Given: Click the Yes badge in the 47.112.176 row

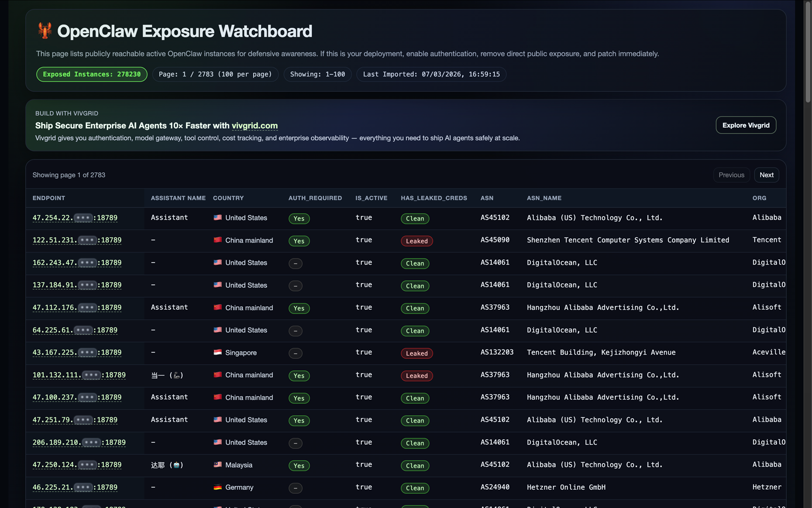Looking at the screenshot, I should (x=299, y=308).
